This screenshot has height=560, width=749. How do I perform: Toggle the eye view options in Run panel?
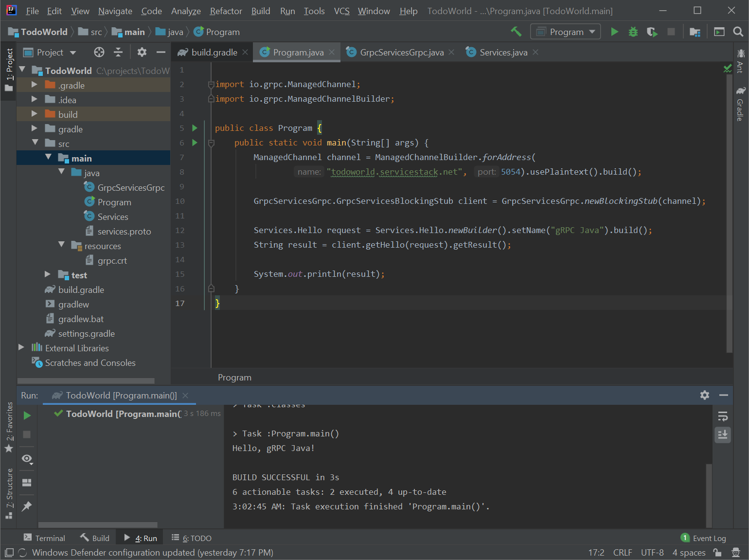point(27,459)
